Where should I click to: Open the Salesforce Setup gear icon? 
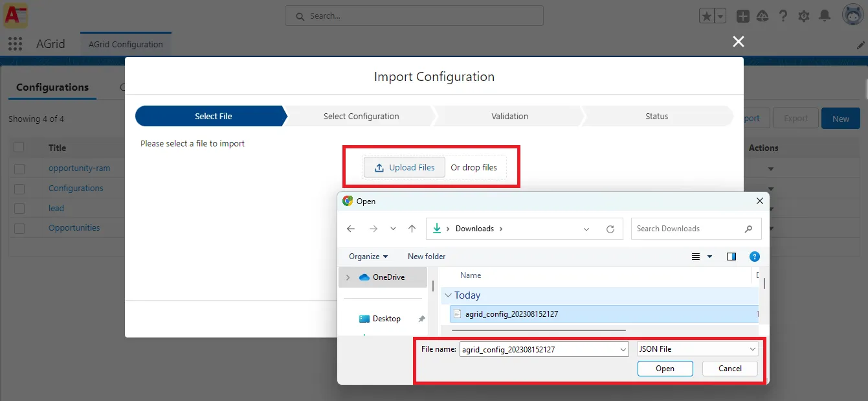pyautogui.click(x=804, y=16)
